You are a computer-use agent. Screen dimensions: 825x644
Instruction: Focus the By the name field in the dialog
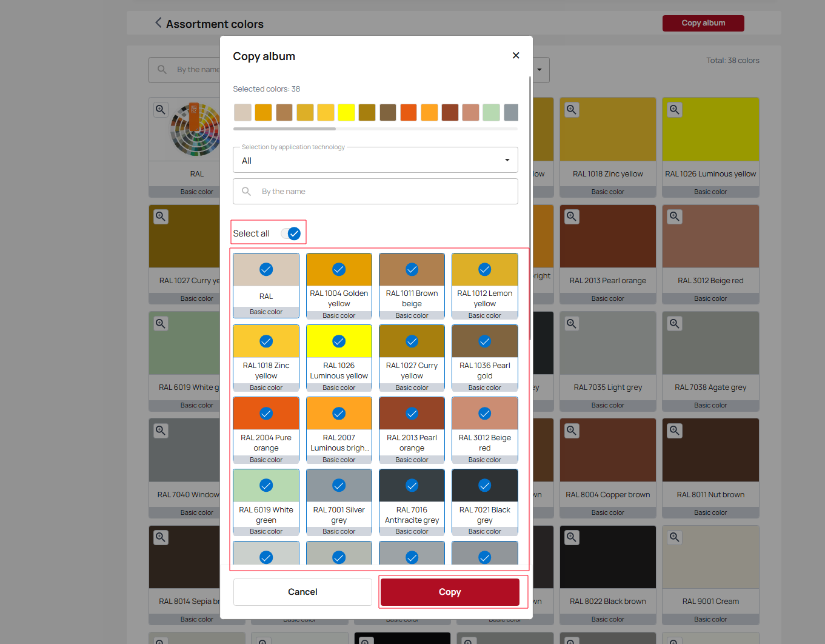[375, 191]
